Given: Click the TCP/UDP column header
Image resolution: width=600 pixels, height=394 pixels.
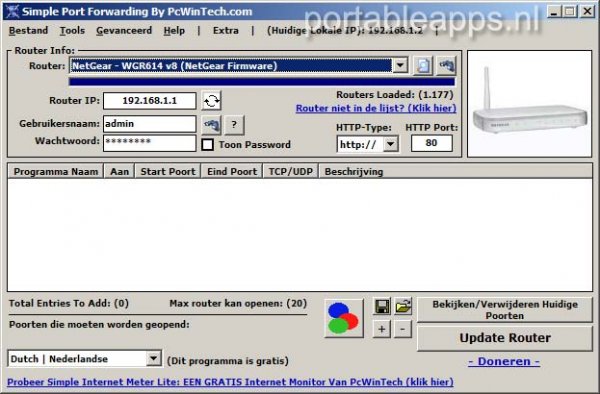Looking at the screenshot, I should [290, 171].
